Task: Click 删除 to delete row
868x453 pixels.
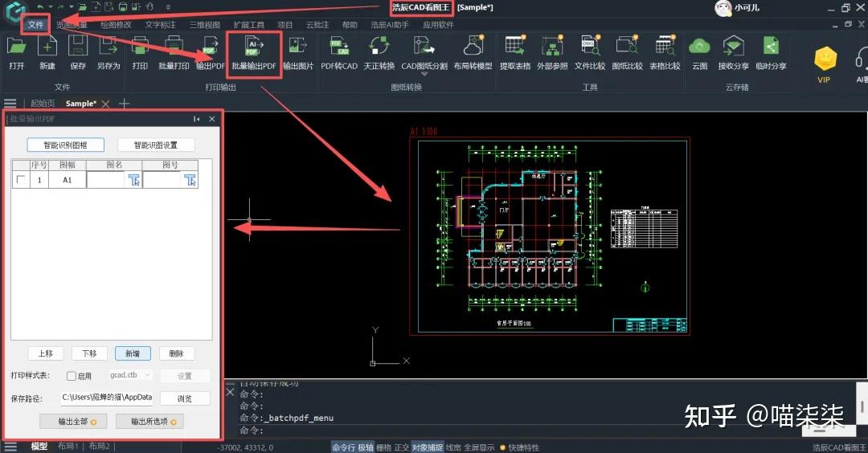Action: coord(176,353)
